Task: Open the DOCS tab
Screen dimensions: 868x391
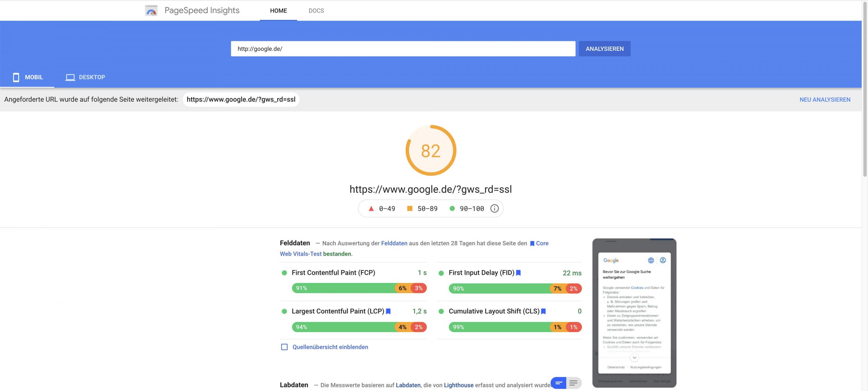Action: coord(316,11)
